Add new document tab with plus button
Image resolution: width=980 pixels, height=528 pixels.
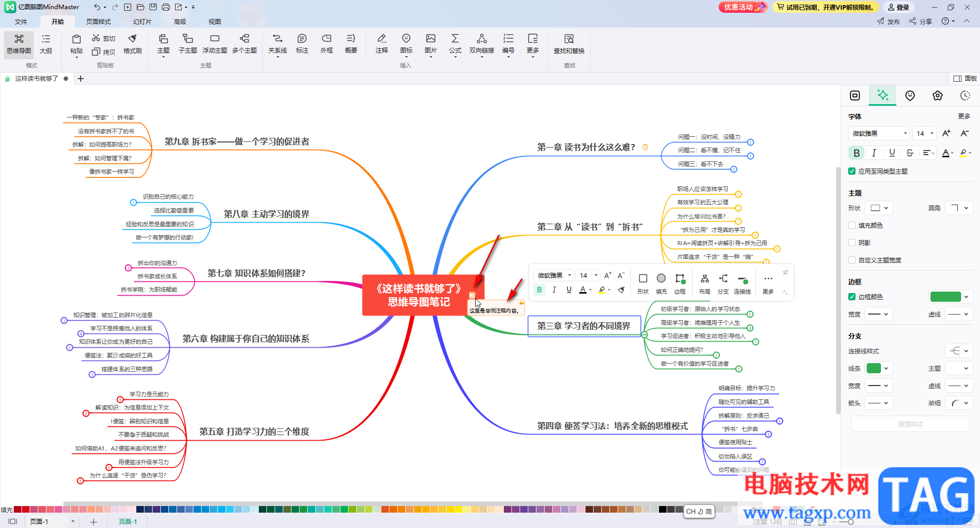81,79
